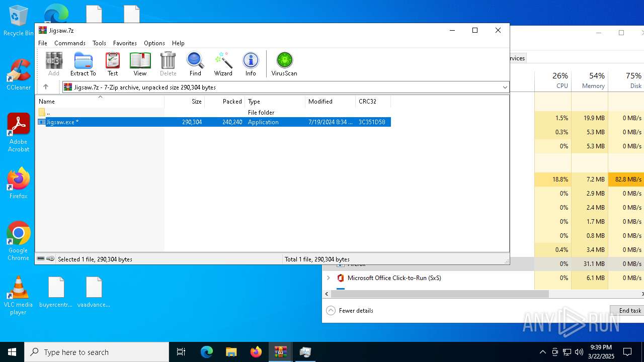Sort Task Manager by CPU column
Screen dimensions: 644x362
(x=553, y=80)
